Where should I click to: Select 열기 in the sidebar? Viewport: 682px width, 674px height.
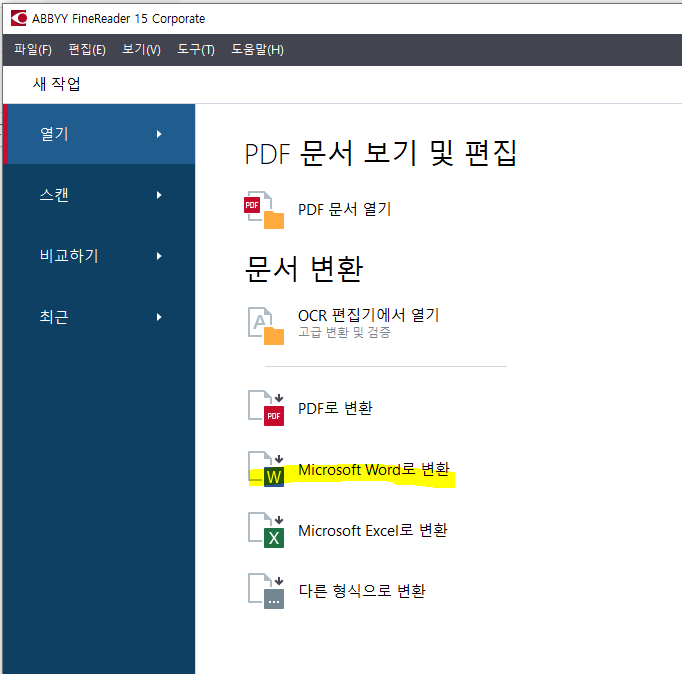[99, 134]
